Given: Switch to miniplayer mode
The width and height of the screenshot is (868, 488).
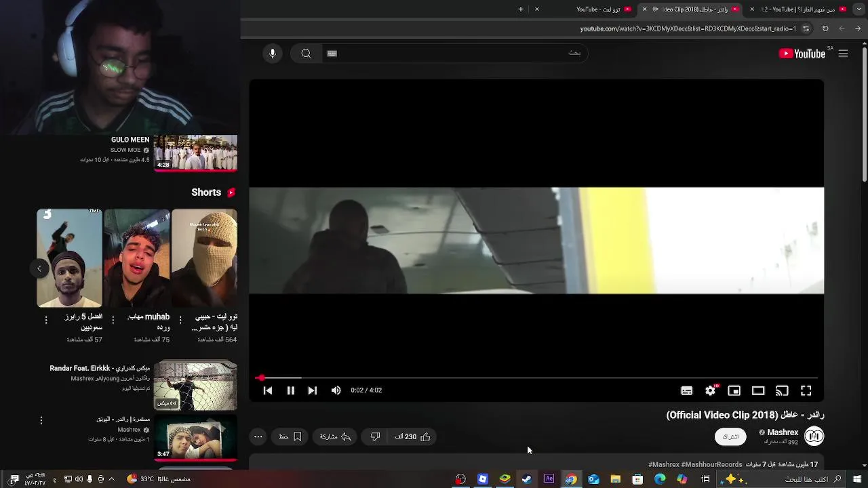Looking at the screenshot, I should point(734,390).
